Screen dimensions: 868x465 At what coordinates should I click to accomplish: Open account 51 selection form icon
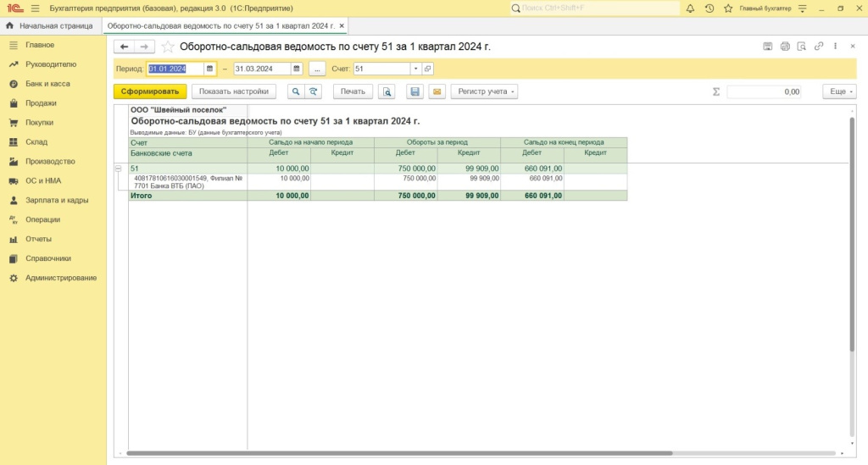[428, 69]
